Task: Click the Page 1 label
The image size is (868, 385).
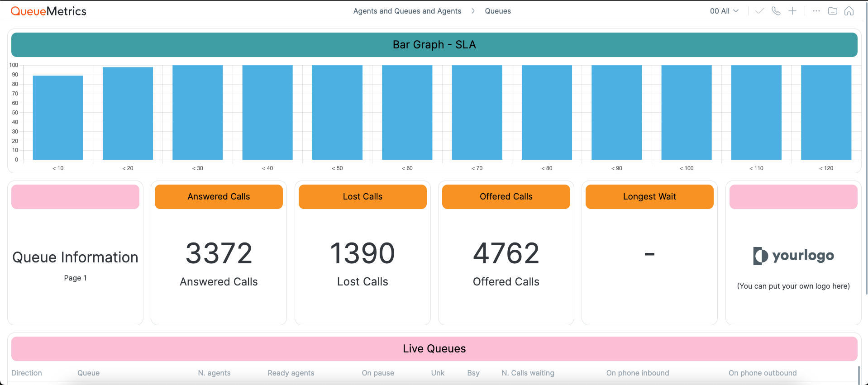Action: pos(75,278)
